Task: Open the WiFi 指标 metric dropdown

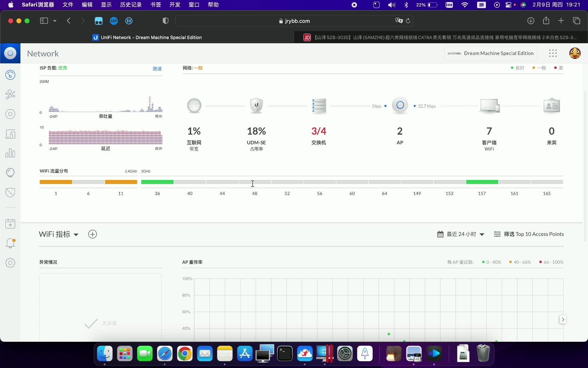Action: pos(59,234)
